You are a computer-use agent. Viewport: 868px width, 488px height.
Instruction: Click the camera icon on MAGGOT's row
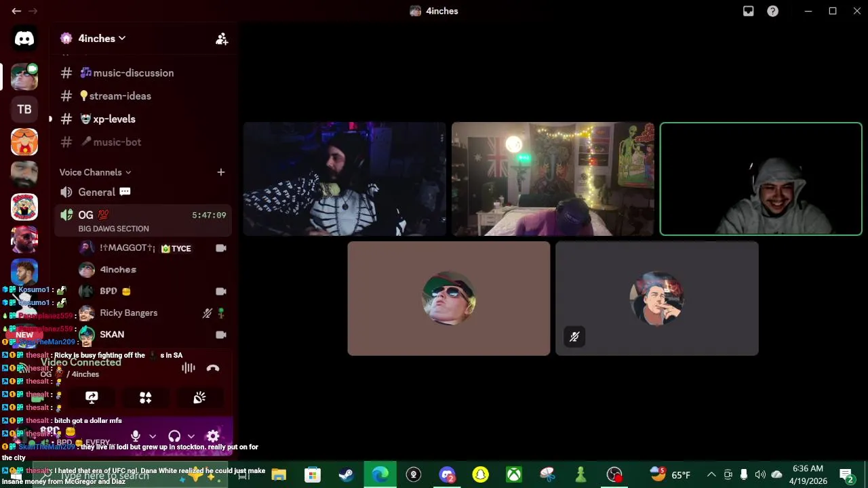point(220,248)
